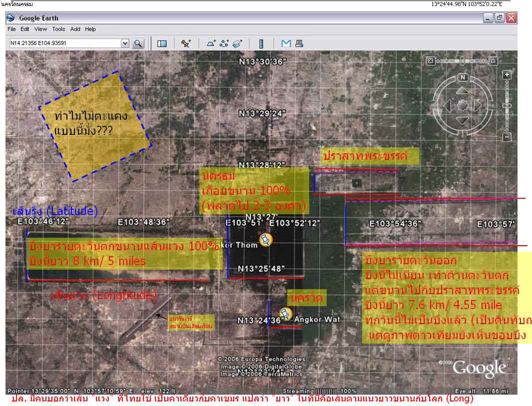Image resolution: width=532 pixels, height=406 pixels.
Task: Open the File menu
Action: 11,29
